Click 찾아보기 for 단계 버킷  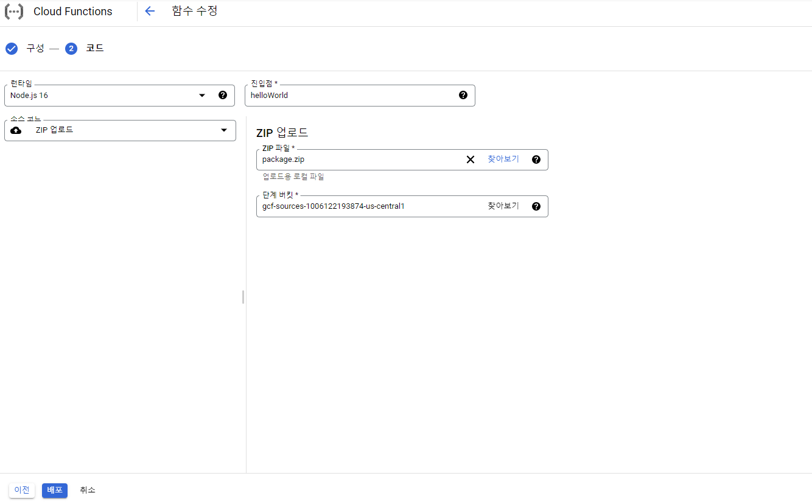click(503, 206)
